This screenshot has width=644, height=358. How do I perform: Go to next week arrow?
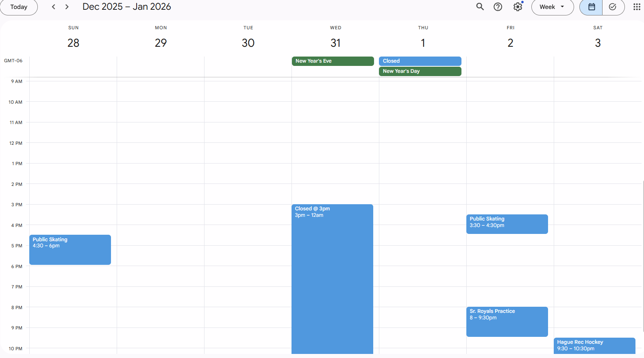pos(67,7)
